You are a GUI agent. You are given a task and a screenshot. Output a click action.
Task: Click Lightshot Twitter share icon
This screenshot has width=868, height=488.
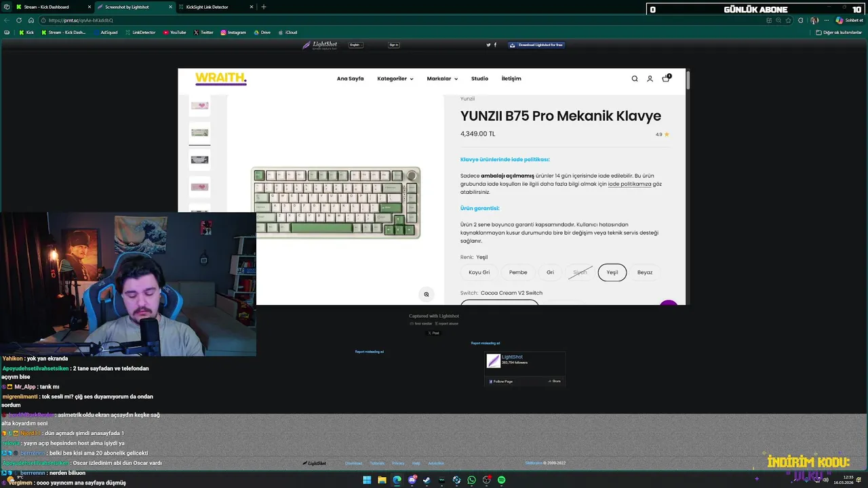488,45
